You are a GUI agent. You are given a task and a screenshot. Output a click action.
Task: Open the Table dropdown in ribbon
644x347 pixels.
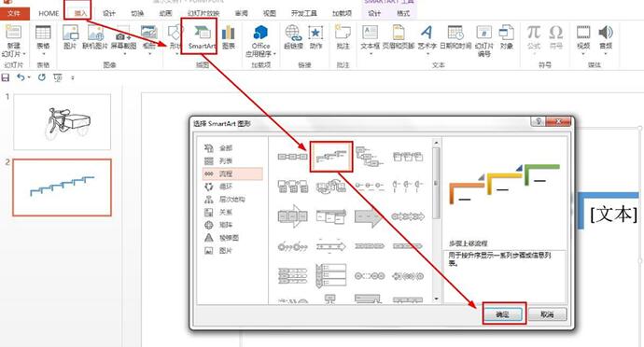click(43, 54)
